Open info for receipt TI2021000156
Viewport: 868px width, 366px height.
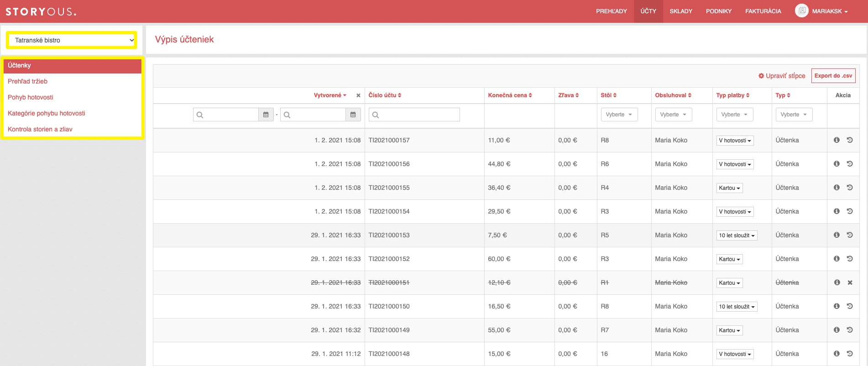click(x=837, y=164)
